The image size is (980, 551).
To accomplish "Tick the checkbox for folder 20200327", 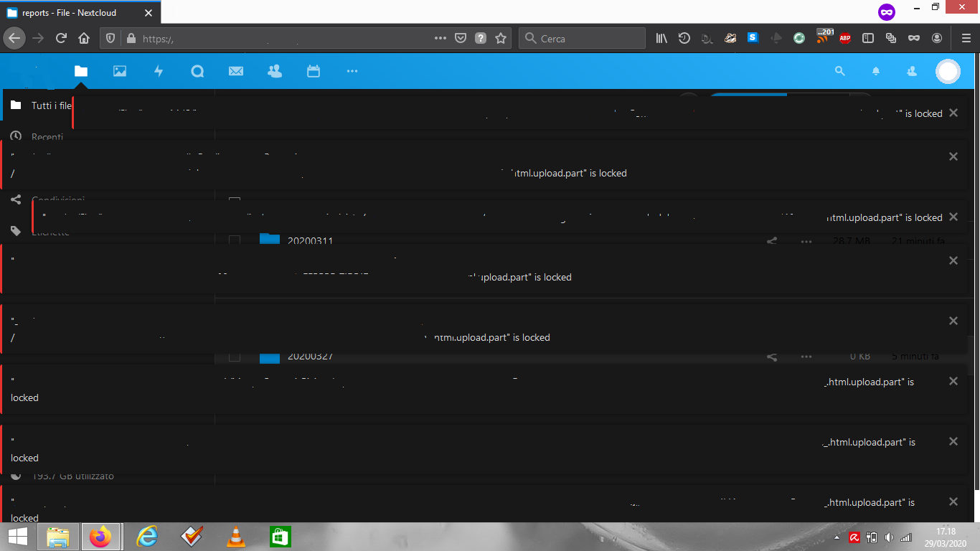I will [x=235, y=357].
